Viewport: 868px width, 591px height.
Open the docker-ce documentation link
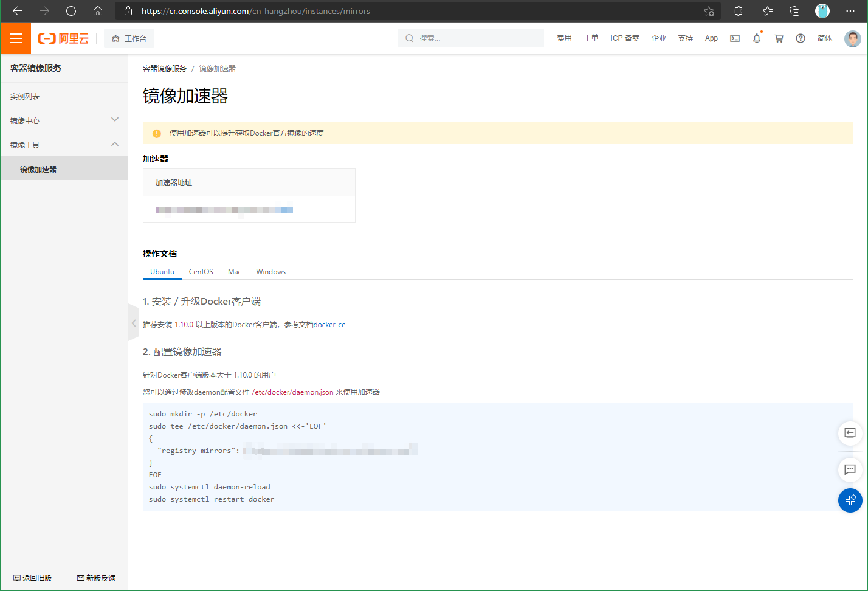click(x=329, y=324)
